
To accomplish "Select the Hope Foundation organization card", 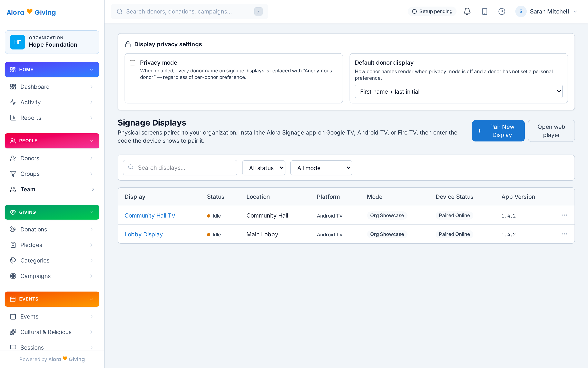I will pos(52,42).
